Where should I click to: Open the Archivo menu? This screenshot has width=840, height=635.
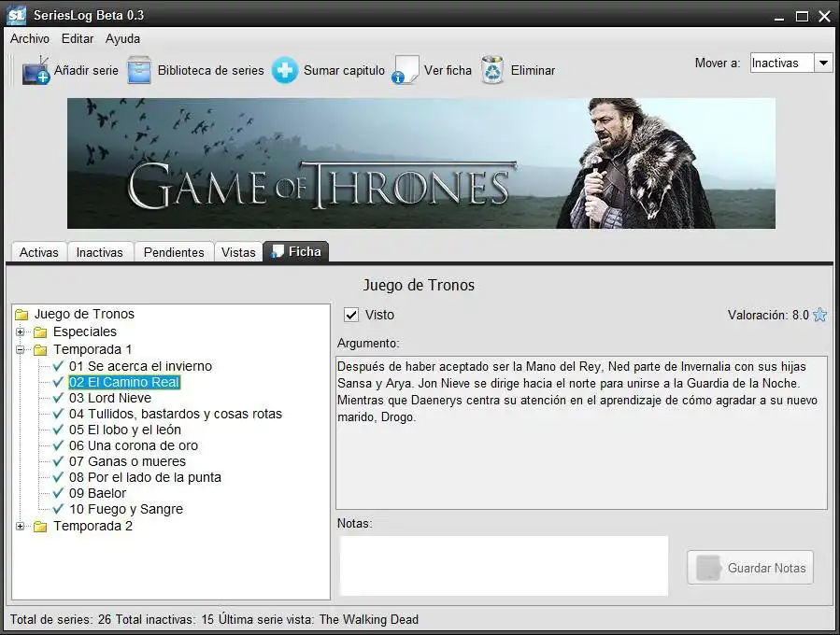(30, 38)
